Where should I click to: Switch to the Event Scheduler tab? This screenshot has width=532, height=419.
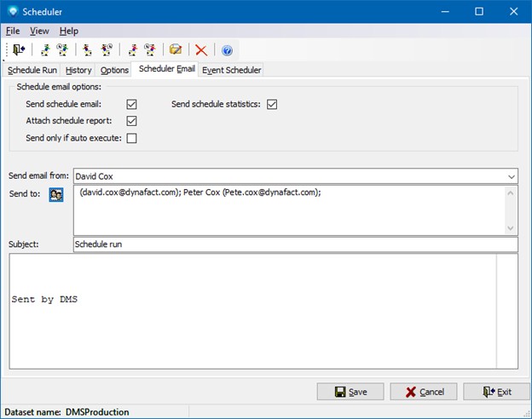coord(232,70)
